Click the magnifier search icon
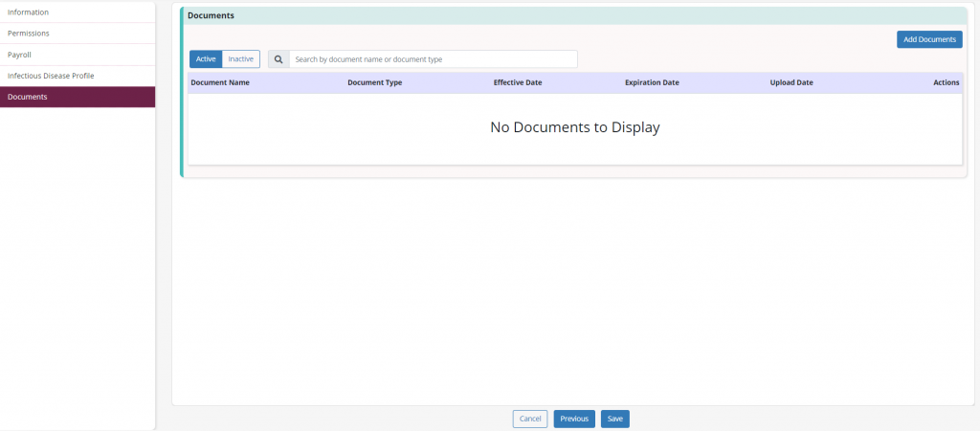This screenshot has width=980, height=431. click(x=278, y=59)
